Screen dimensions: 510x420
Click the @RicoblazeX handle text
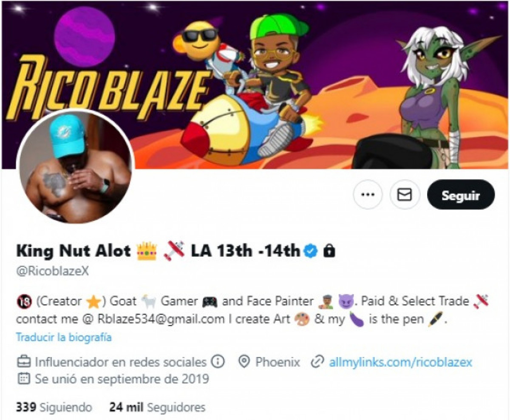point(52,272)
